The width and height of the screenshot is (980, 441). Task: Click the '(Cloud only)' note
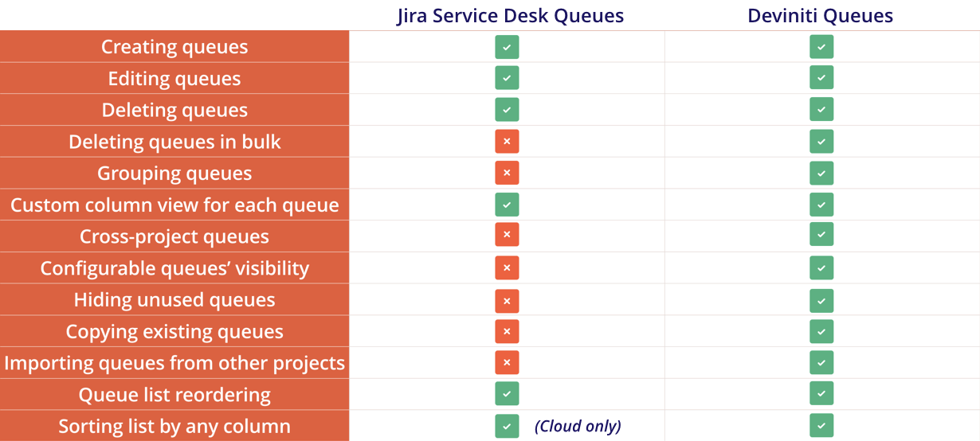[x=578, y=426]
